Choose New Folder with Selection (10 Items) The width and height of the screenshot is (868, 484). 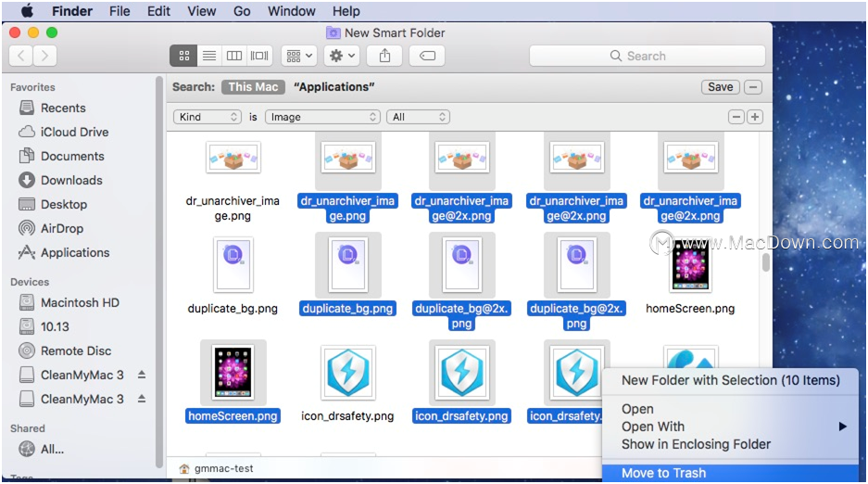click(730, 380)
